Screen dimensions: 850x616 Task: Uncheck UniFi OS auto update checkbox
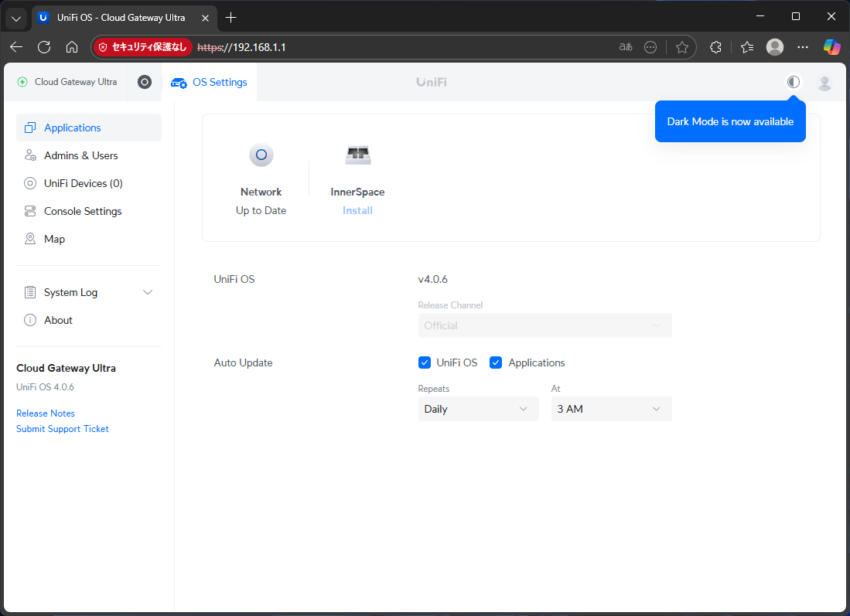[425, 362]
